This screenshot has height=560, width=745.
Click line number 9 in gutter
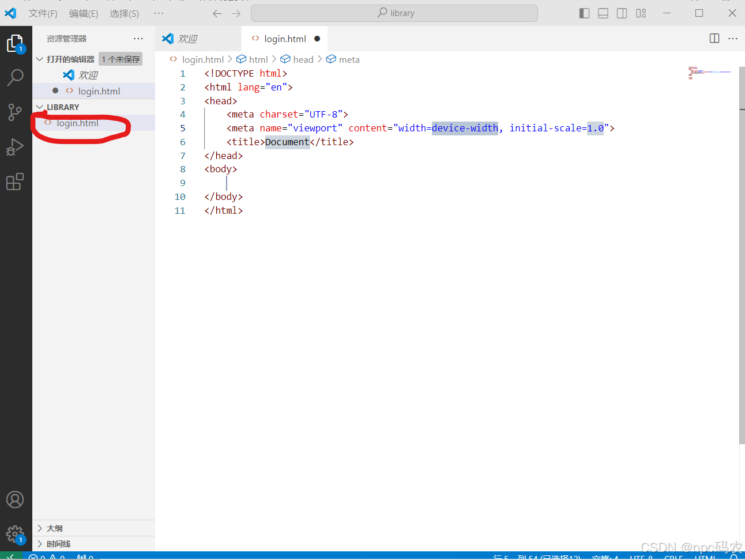point(183,183)
